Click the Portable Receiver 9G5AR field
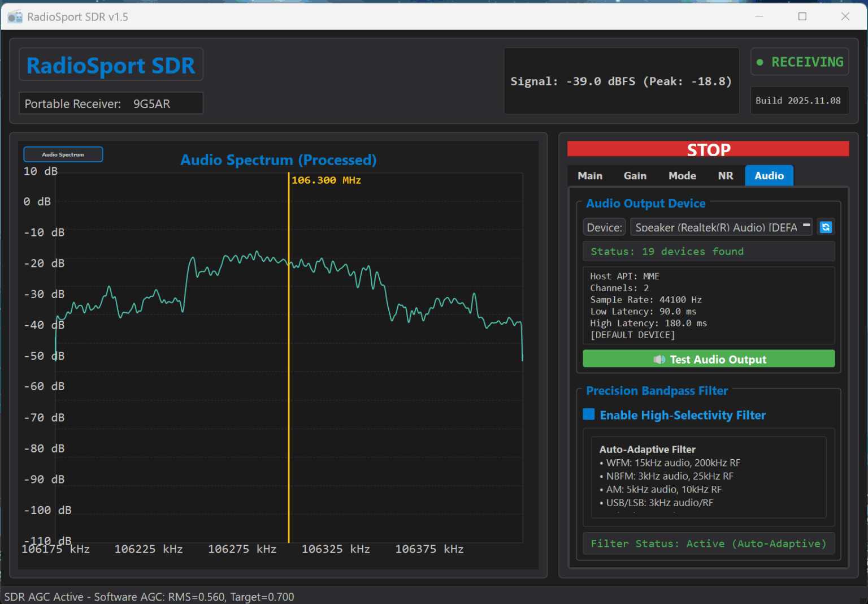This screenshot has width=868, height=604. 111,103
